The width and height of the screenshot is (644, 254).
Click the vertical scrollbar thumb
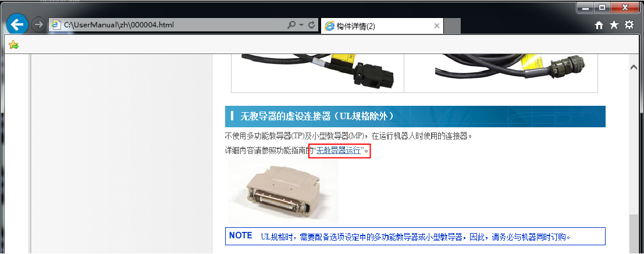(x=634, y=234)
